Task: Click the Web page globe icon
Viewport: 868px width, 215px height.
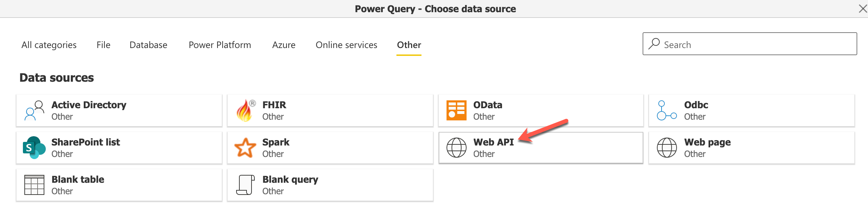Action: click(x=667, y=148)
